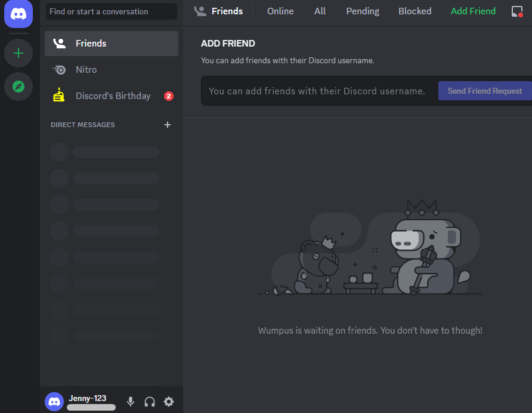Select Friends in the sidebar
Image resolution: width=532 pixels, height=413 pixels.
coord(112,44)
